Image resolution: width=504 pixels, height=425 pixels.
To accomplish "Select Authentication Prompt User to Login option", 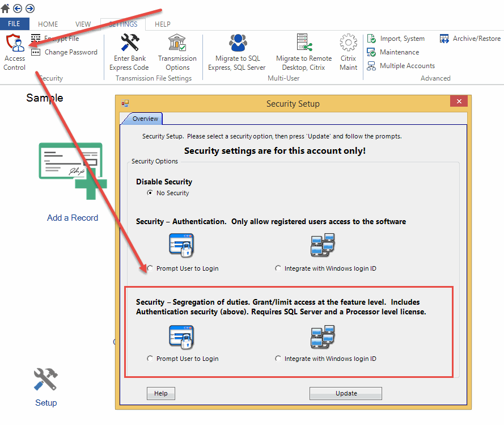I will pos(150,268).
